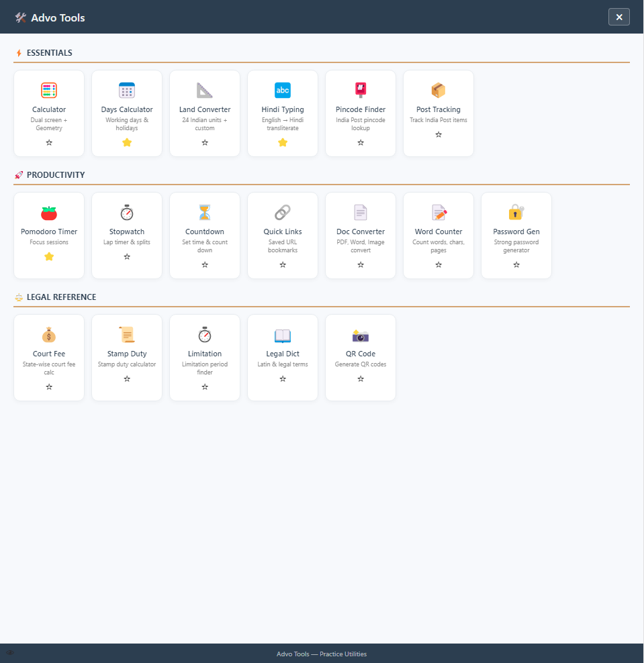The height and width of the screenshot is (663, 644).
Task: Unfavorite Days Calculator using its yellow star
Action: [127, 143]
